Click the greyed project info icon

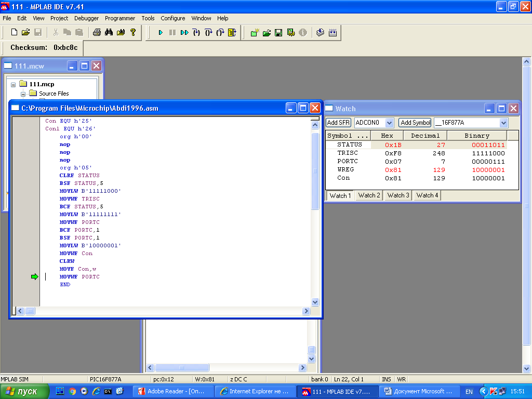303,33
